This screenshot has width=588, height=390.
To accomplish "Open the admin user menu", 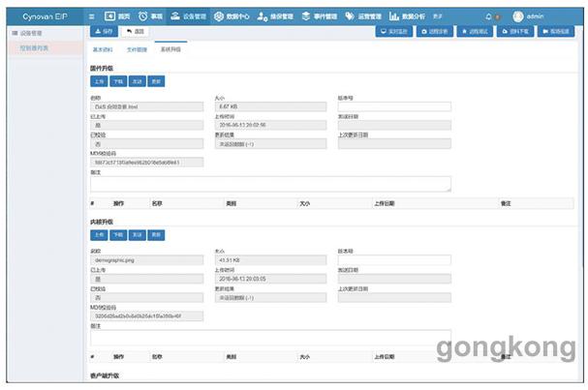I will [531, 16].
